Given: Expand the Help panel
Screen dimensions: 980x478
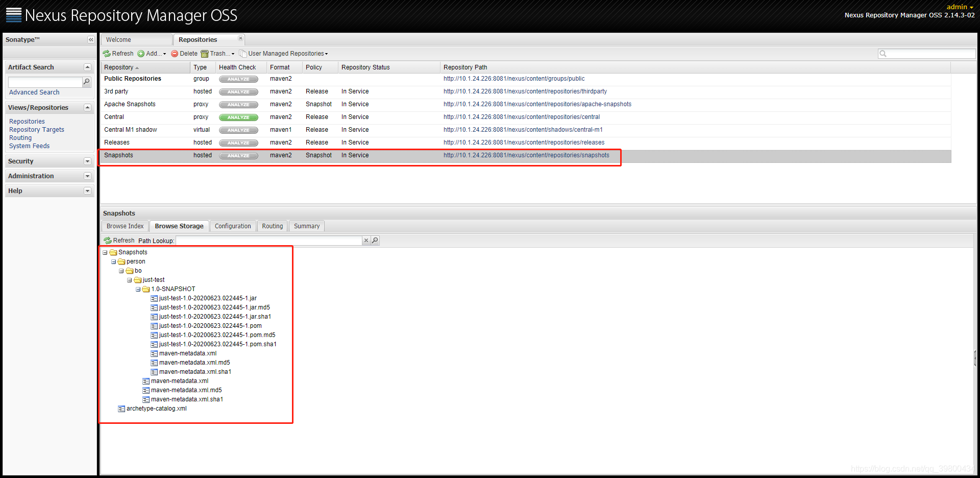Looking at the screenshot, I should (87, 191).
